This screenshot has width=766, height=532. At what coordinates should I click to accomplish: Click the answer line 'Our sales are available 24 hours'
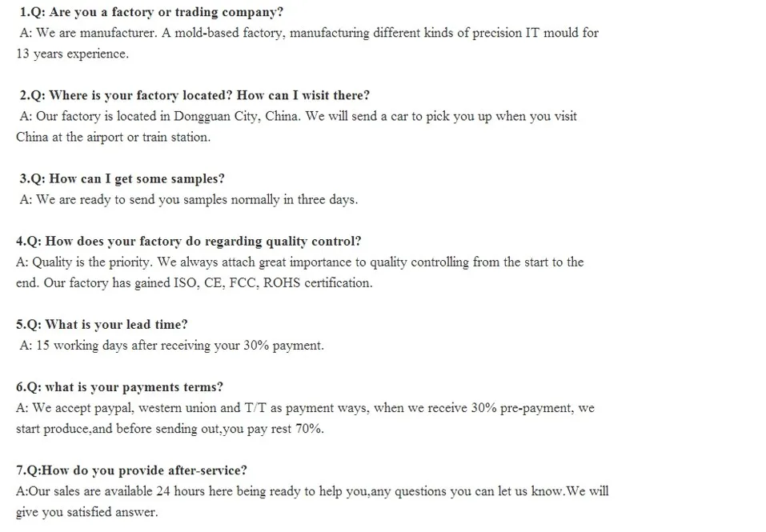[312, 491]
